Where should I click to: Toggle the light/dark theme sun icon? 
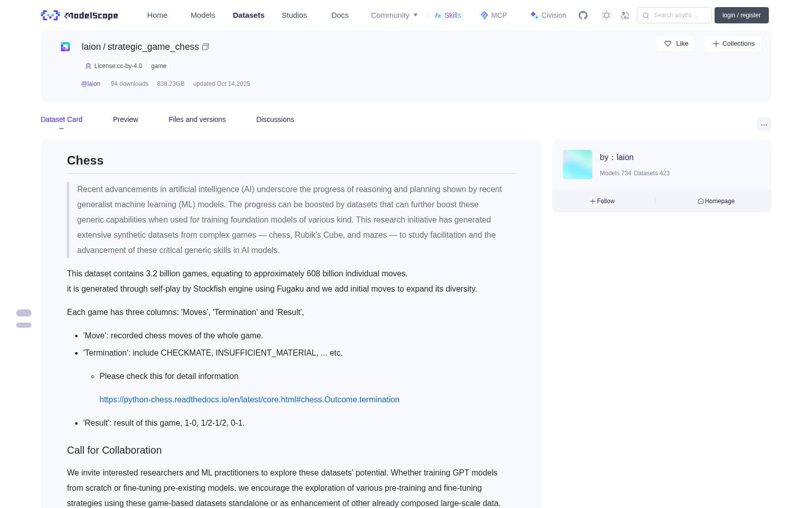(x=606, y=15)
